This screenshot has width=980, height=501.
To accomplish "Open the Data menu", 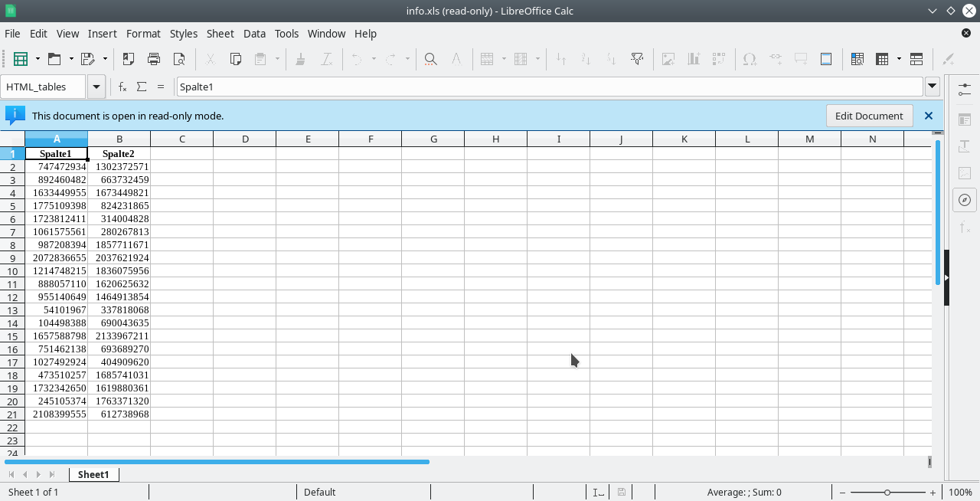I will 254,34.
